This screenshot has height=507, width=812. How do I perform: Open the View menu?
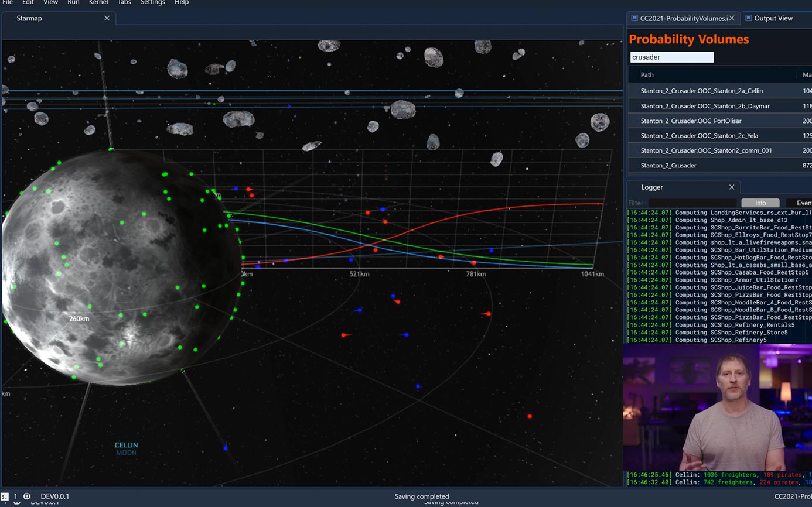tap(51, 2)
